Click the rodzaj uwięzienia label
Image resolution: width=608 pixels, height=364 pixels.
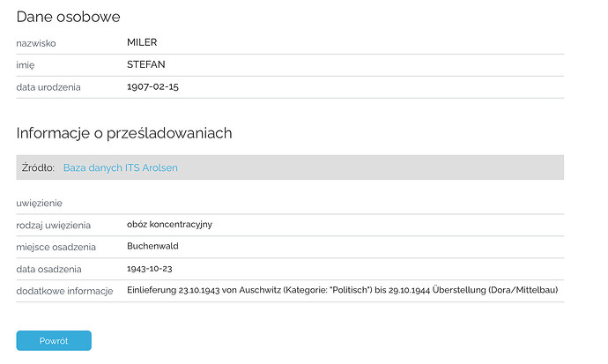point(54,226)
